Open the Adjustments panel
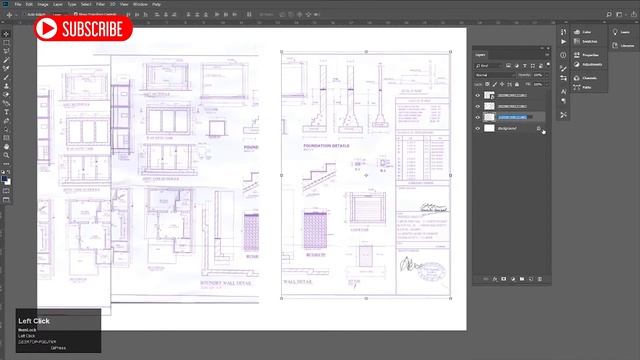The width and height of the screenshot is (640, 360). 588,64
